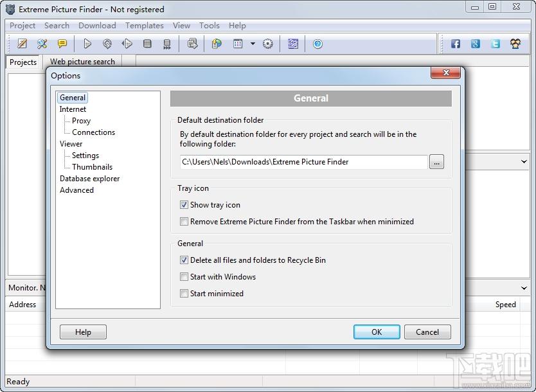The width and height of the screenshot is (536, 392).
Task: Click the Twitter icon in toolbar
Action: [x=496, y=44]
